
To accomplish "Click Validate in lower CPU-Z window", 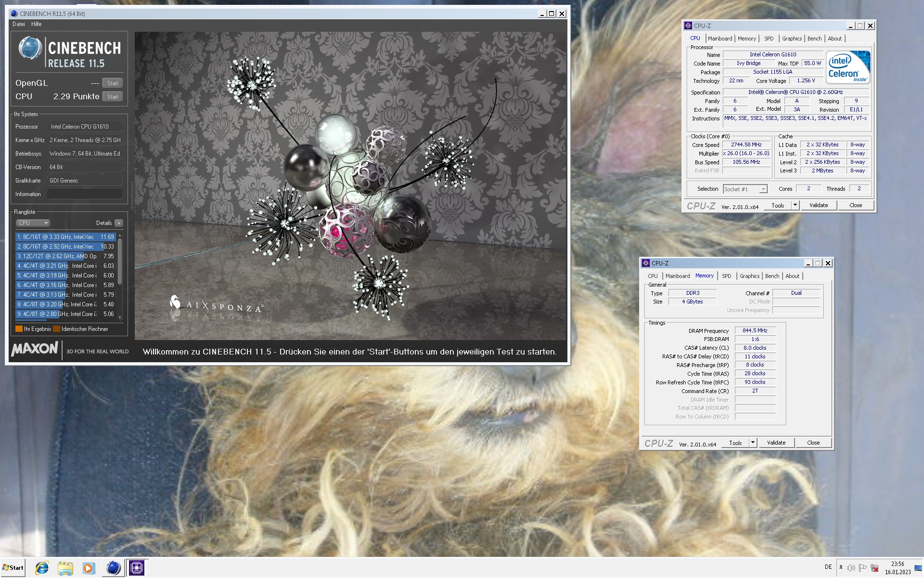I will pyautogui.click(x=776, y=443).
